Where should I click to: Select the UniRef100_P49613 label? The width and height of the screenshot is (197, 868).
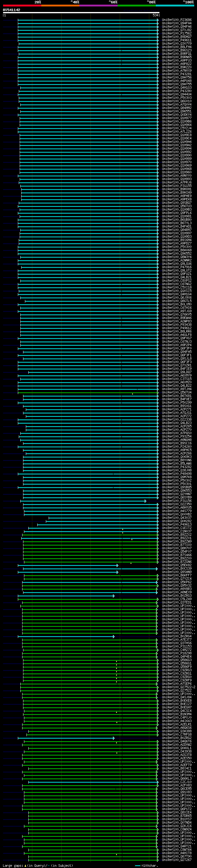(x=176, y=525)
